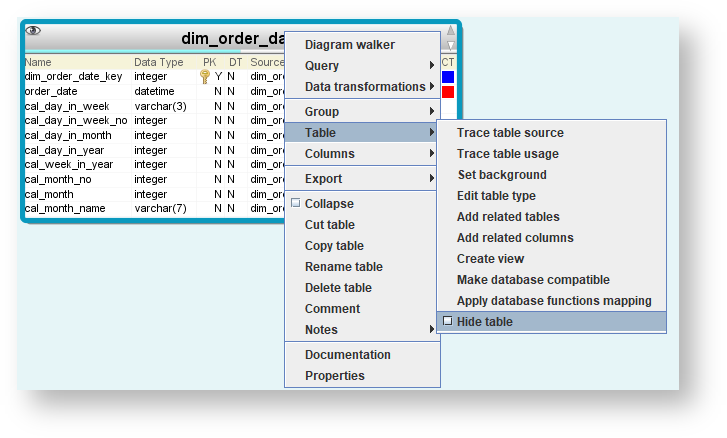
Task: Open Properties from context menu
Action: 362,375
